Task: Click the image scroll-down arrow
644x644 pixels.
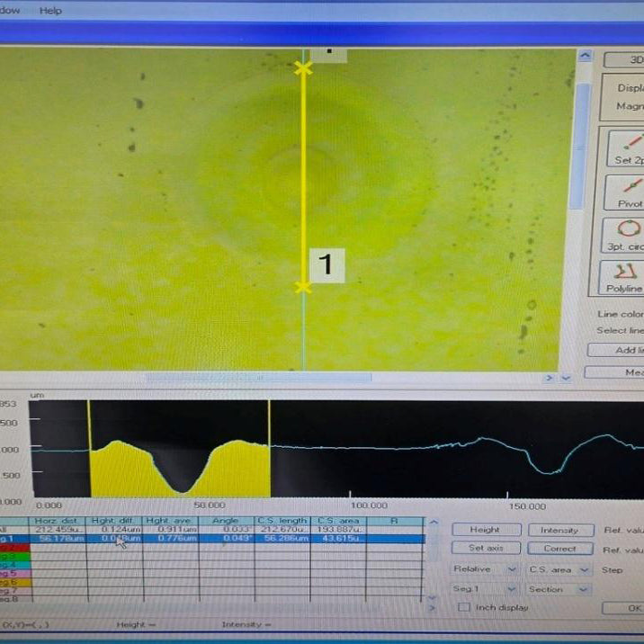Action: click(566, 378)
